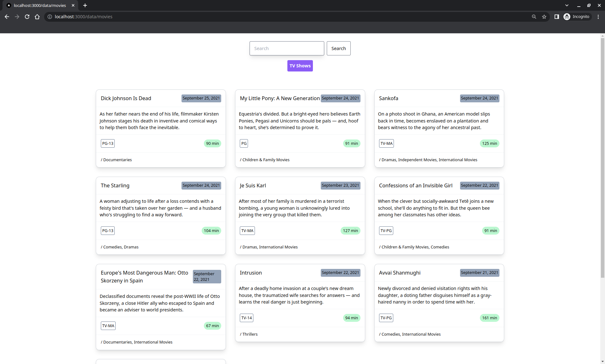Toggle the browser side panel
The image size is (605, 364).
[556, 17]
